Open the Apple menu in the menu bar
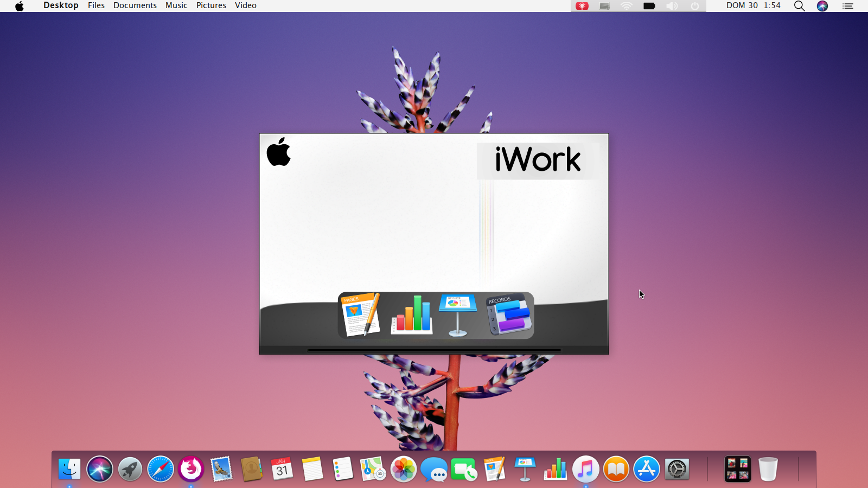 pyautogui.click(x=20, y=6)
